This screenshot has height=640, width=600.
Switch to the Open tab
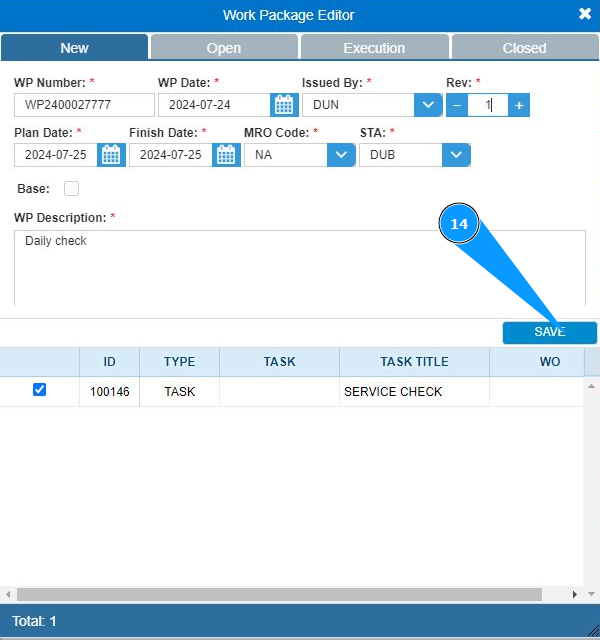(224, 48)
